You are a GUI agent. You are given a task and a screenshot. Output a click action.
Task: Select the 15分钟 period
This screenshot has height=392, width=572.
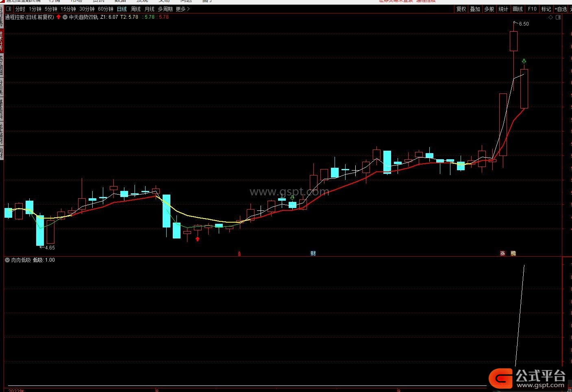pyautogui.click(x=68, y=9)
